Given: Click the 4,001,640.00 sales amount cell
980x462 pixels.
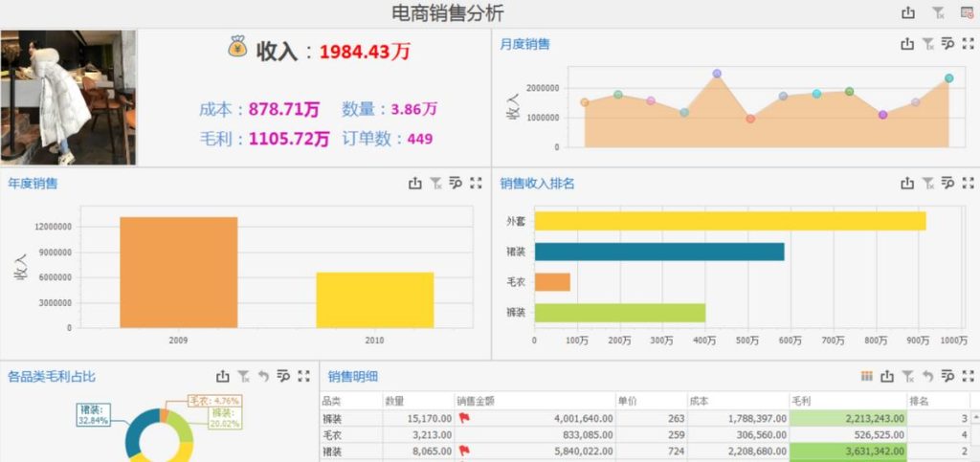Looking at the screenshot, I should (x=536, y=418).
